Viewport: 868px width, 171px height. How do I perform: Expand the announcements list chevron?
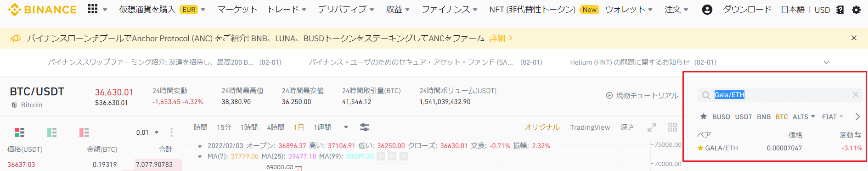pos(827,62)
